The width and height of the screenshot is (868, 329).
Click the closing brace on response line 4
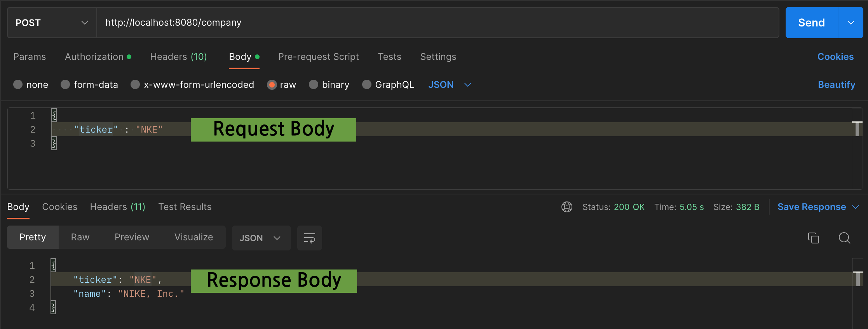click(x=53, y=307)
